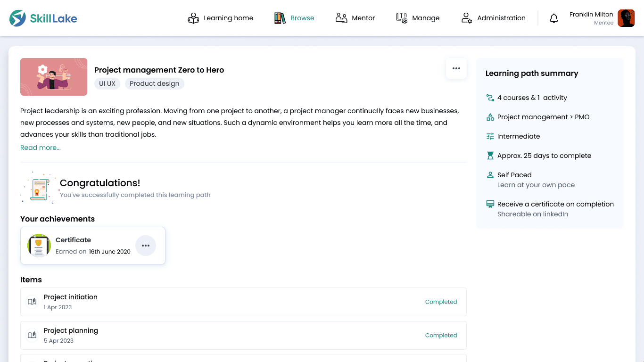644x362 pixels.
Task: Click the 4 courses & 1 activity text
Action: 532,98
